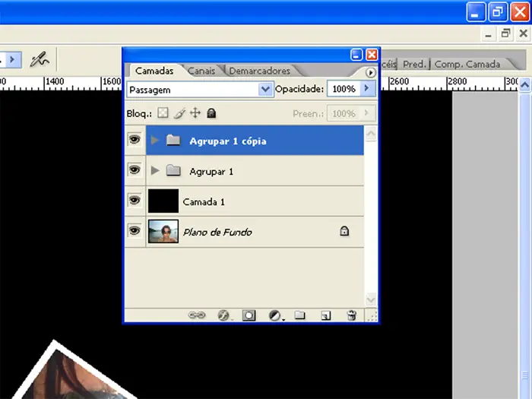
Task: Create new fill or adjustment layer
Action: [275, 315]
